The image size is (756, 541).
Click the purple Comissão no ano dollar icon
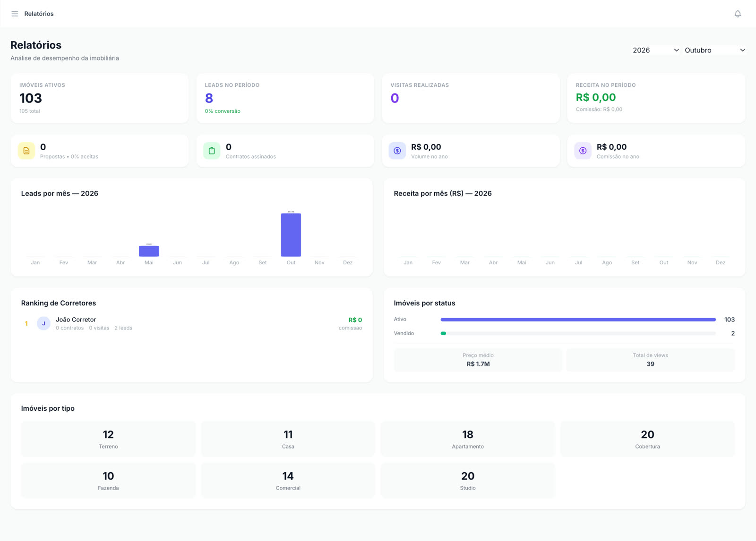583,151
